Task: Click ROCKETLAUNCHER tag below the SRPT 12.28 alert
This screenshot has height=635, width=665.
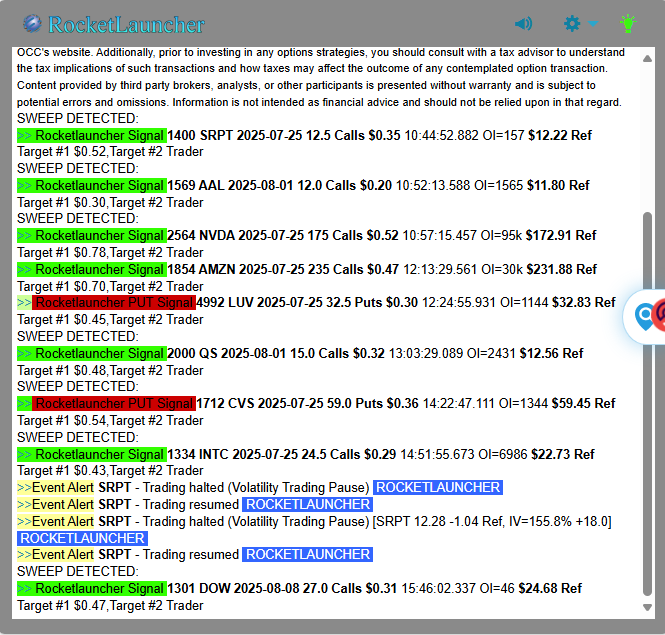Action: (x=82, y=538)
